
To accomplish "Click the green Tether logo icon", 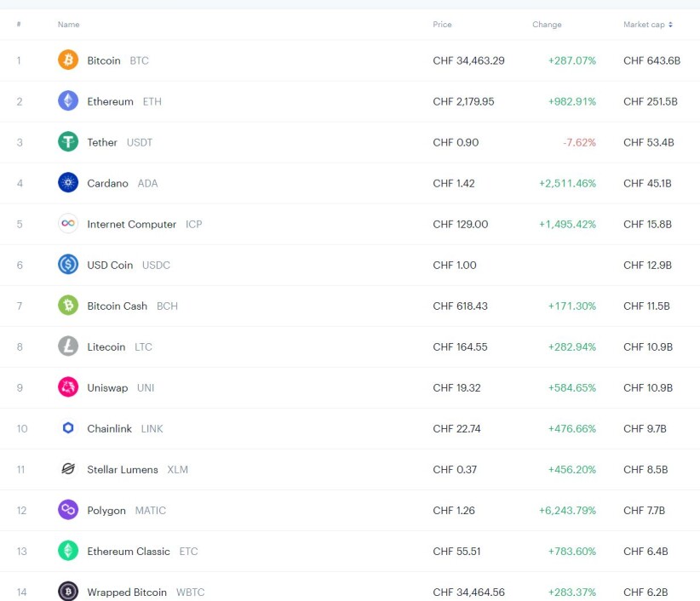I will [x=68, y=142].
